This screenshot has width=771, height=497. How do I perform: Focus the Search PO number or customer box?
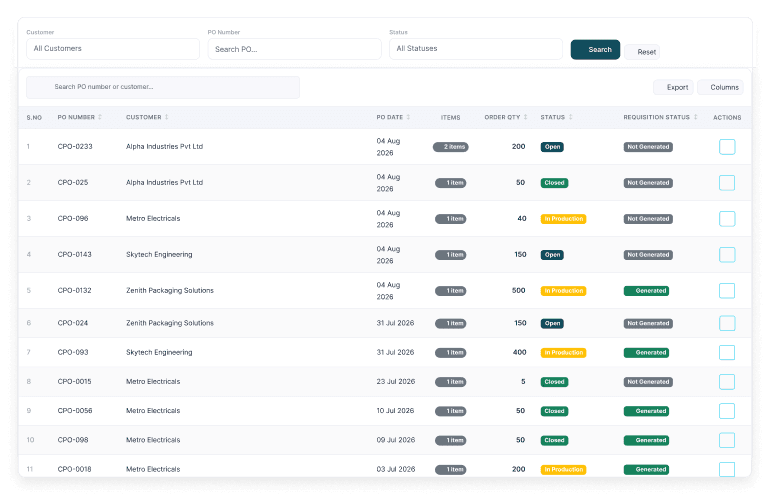[163, 87]
